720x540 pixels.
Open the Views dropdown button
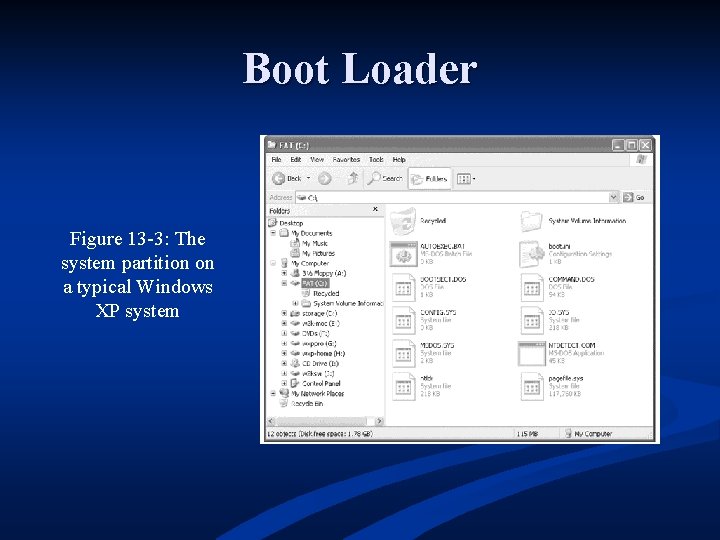point(466,179)
